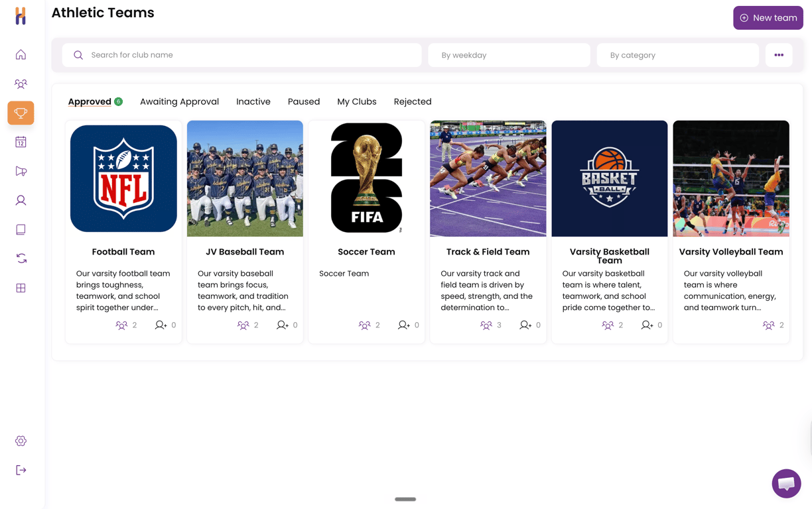Click the track team description text

click(x=488, y=290)
